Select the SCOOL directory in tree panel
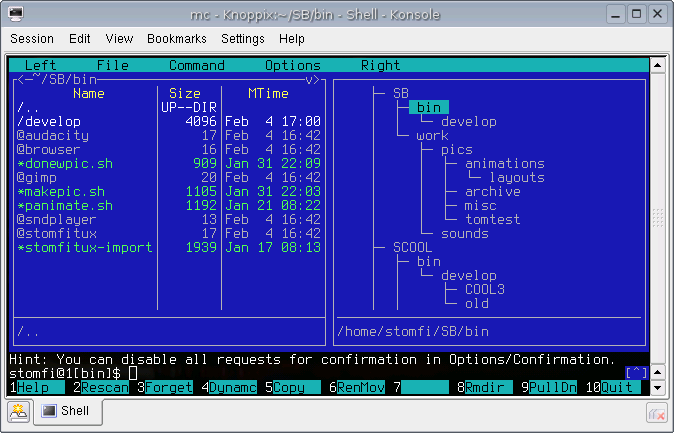 click(x=414, y=247)
